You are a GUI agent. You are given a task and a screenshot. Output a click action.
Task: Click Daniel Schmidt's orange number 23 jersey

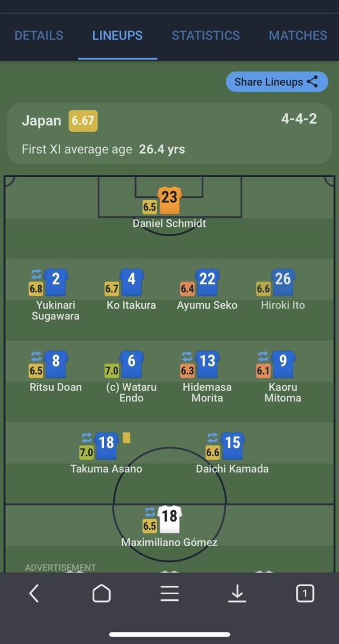pos(169,200)
